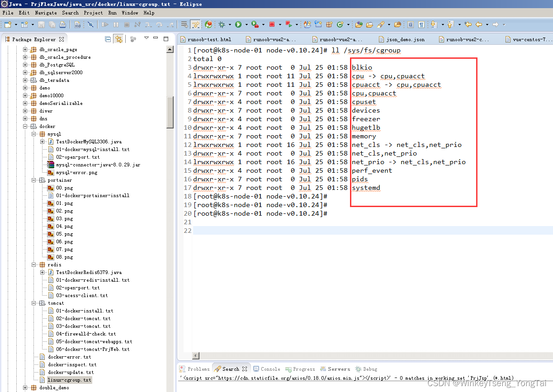Click the Save All icon
This screenshot has height=392, width=553.
click(x=53, y=24)
